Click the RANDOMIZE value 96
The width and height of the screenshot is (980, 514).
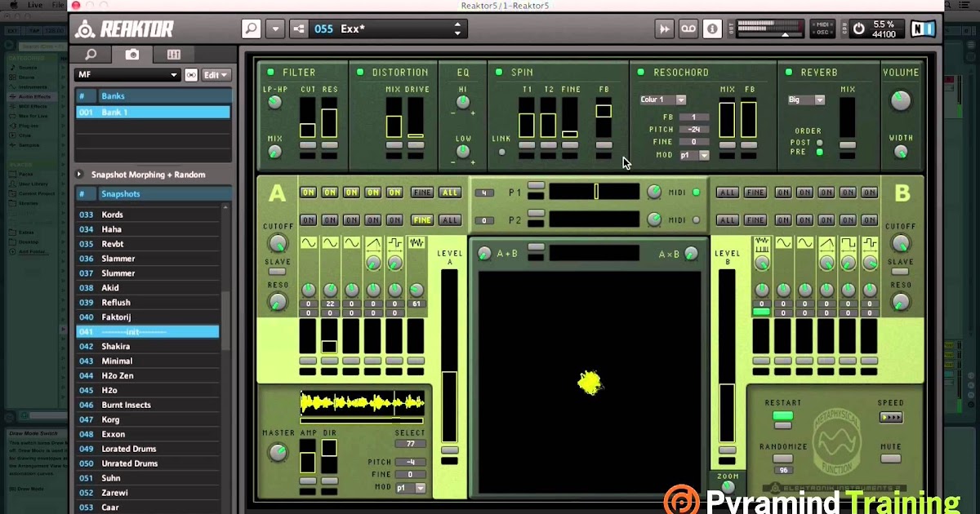point(782,470)
